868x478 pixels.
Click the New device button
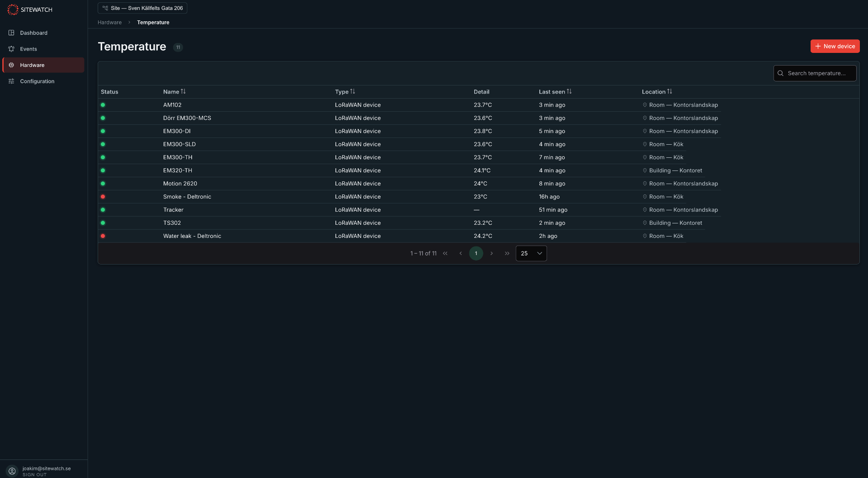[835, 46]
